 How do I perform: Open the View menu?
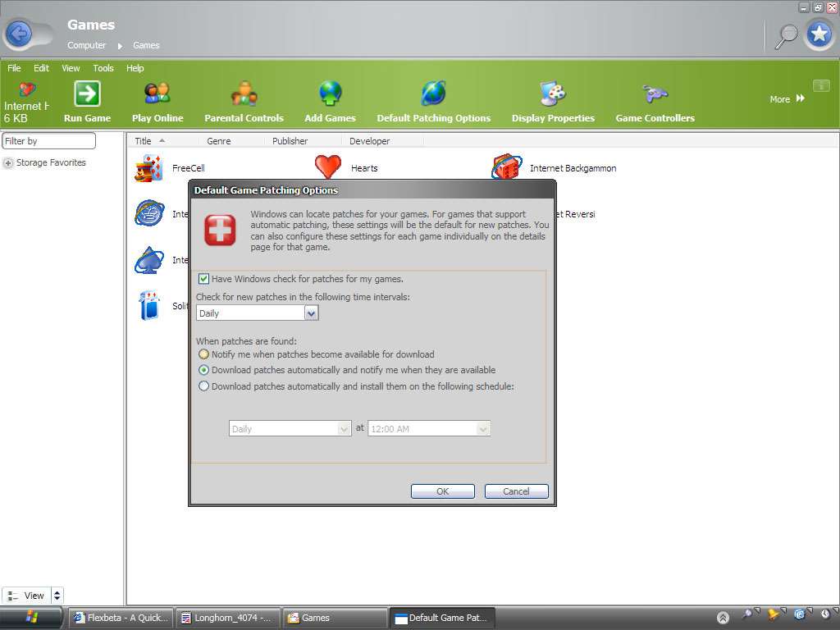[71, 68]
